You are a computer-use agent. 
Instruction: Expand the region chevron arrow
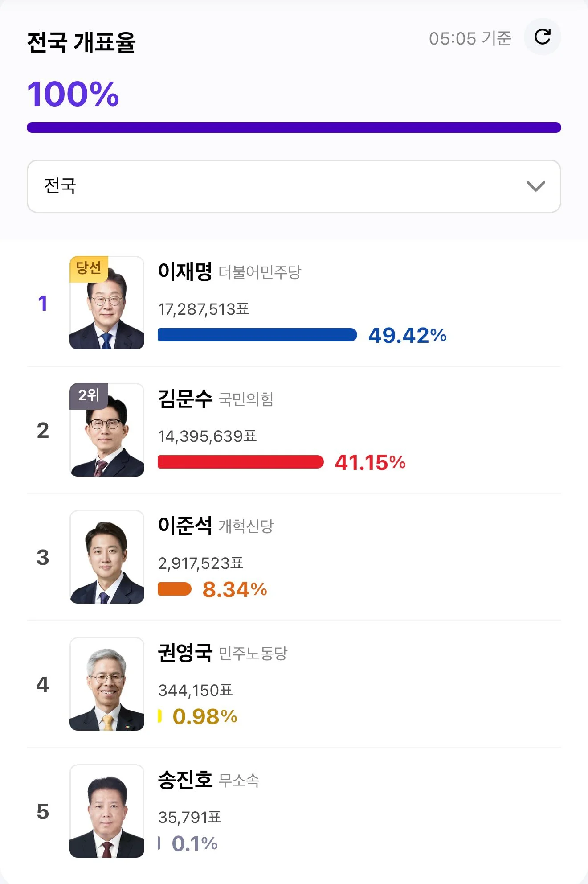click(x=535, y=186)
